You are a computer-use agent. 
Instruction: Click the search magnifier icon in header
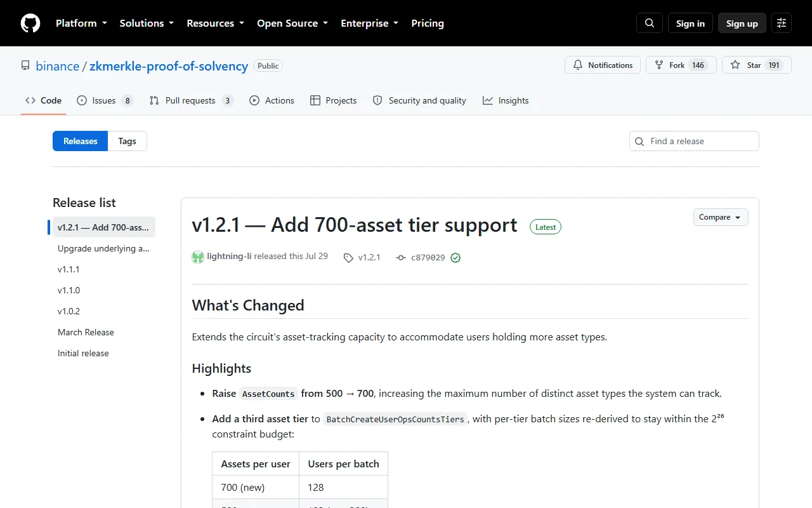pyautogui.click(x=650, y=23)
